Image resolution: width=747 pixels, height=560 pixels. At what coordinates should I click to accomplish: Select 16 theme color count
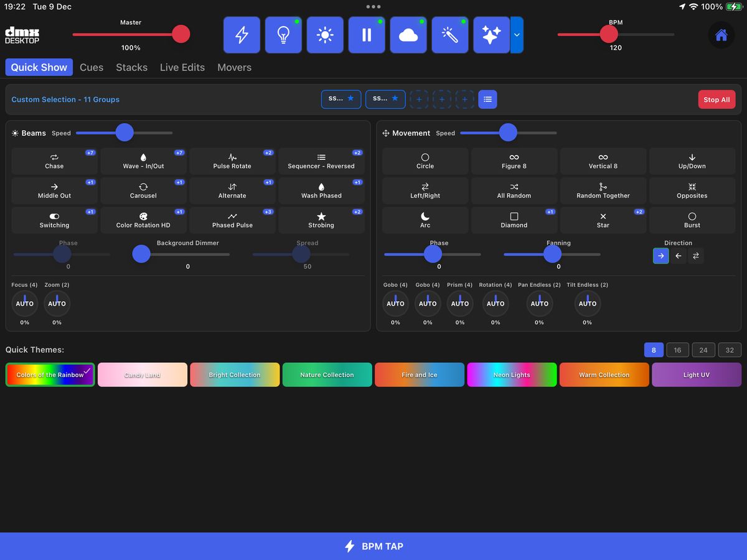click(x=678, y=350)
